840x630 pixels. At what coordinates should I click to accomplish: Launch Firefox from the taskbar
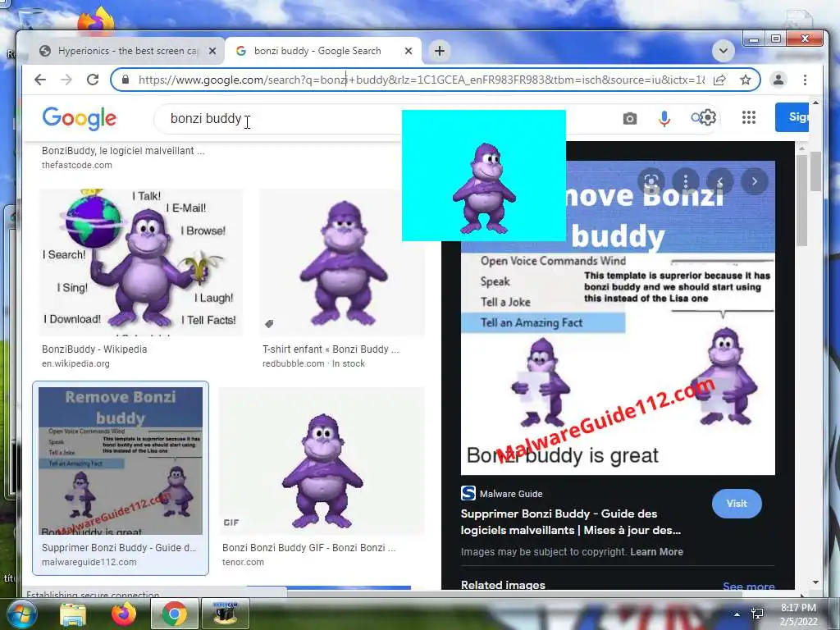point(124,614)
